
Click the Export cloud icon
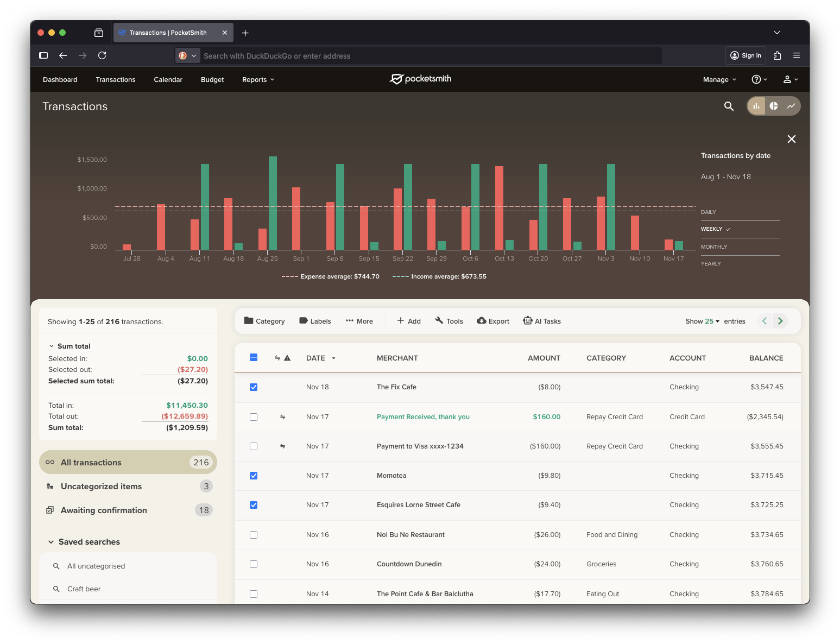pyautogui.click(x=482, y=321)
